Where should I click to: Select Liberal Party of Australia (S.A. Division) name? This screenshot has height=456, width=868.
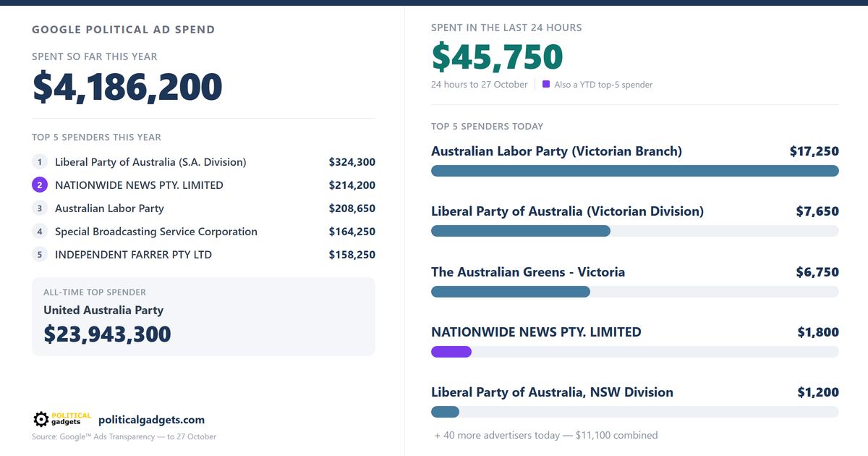[x=150, y=162]
